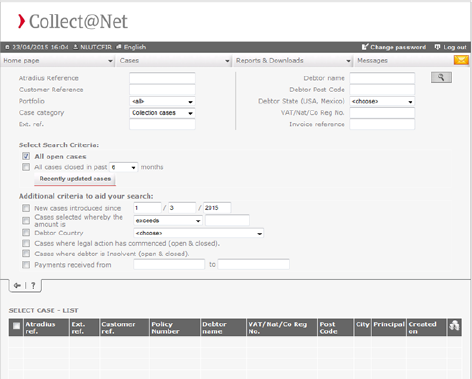This screenshot has height=379, width=472.
Task: Check Cases where legal action has commenced
Action: pos(26,243)
